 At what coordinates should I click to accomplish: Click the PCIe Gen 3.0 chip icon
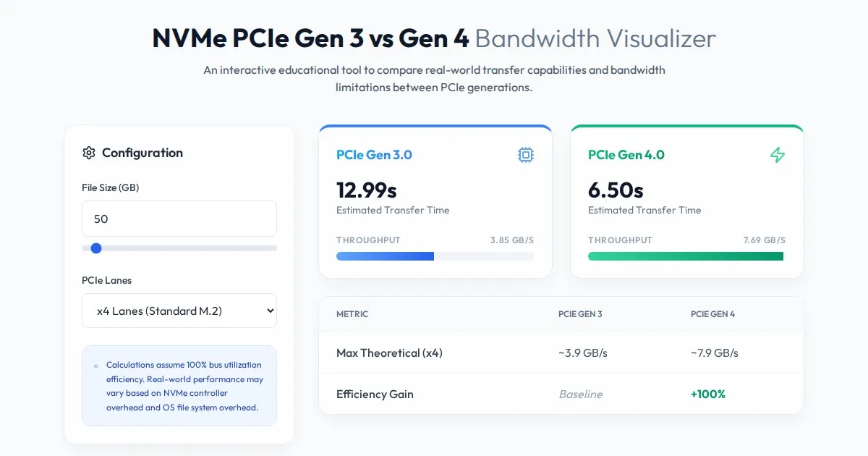526,155
